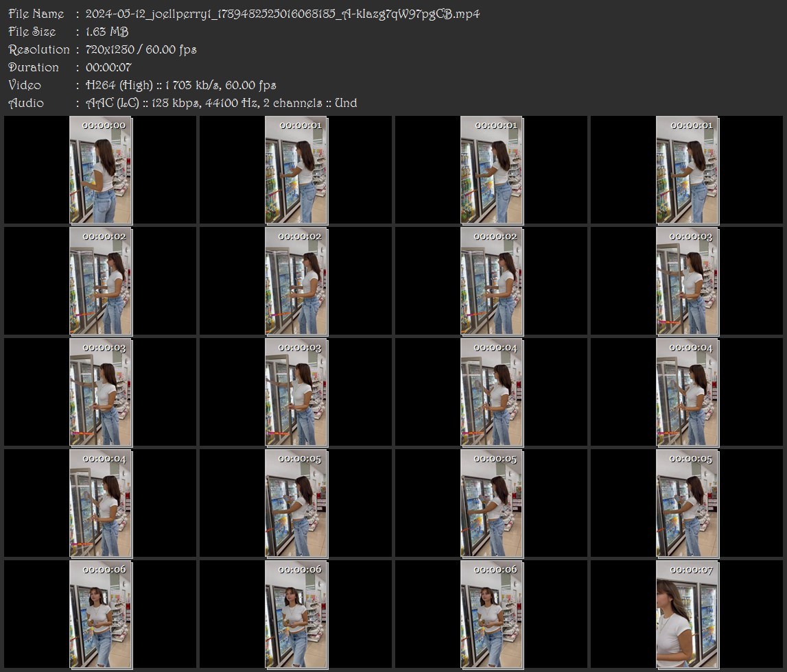Click the 'Resolution' label
Screen dimensions: 787x672
[x=38, y=49]
